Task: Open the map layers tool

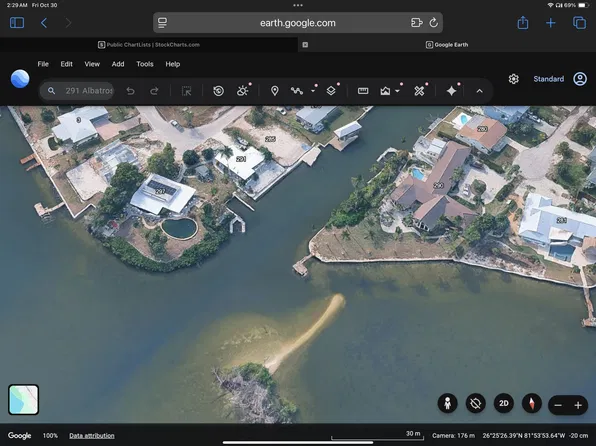Action: pyautogui.click(x=331, y=91)
